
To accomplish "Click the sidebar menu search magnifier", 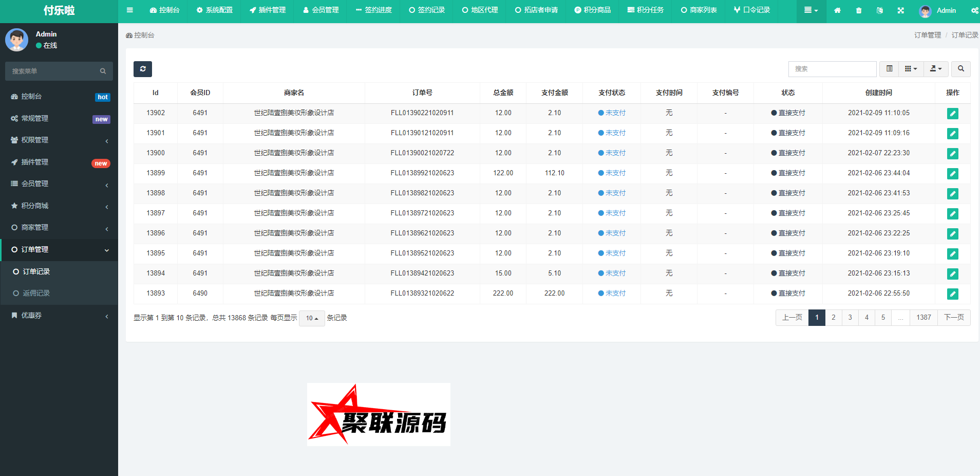I will point(103,71).
